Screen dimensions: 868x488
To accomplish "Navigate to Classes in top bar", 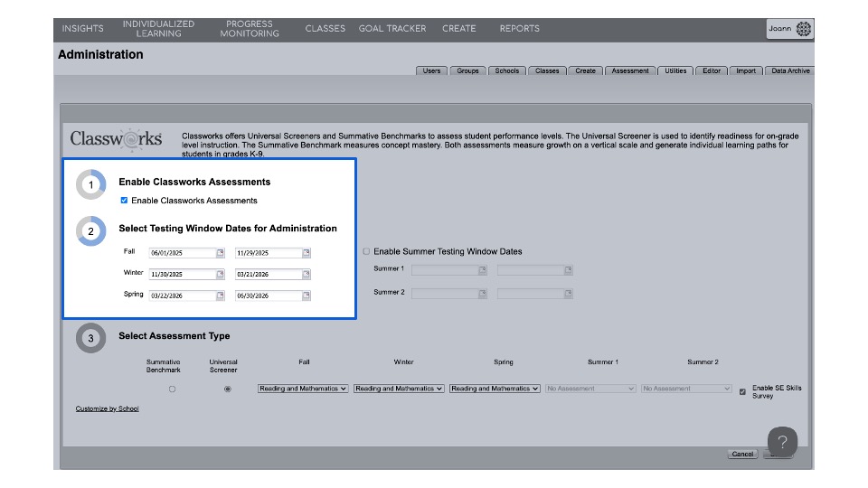I will coord(325,29).
